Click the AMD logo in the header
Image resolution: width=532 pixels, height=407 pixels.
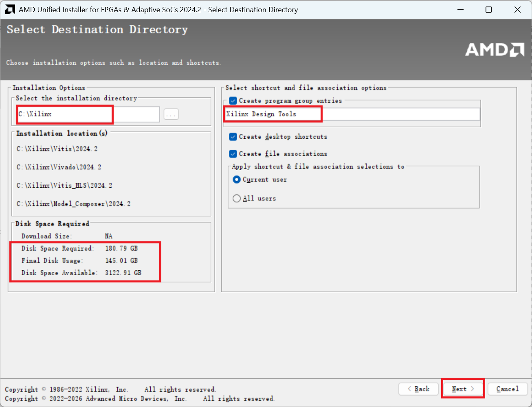coord(495,50)
